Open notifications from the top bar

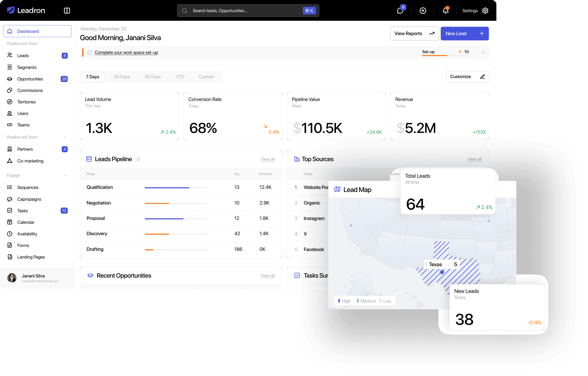click(446, 11)
